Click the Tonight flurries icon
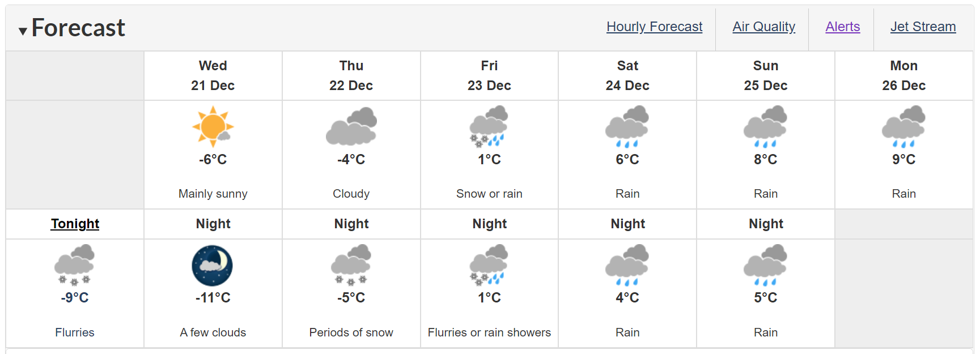The height and width of the screenshot is (354, 980). pos(74,265)
